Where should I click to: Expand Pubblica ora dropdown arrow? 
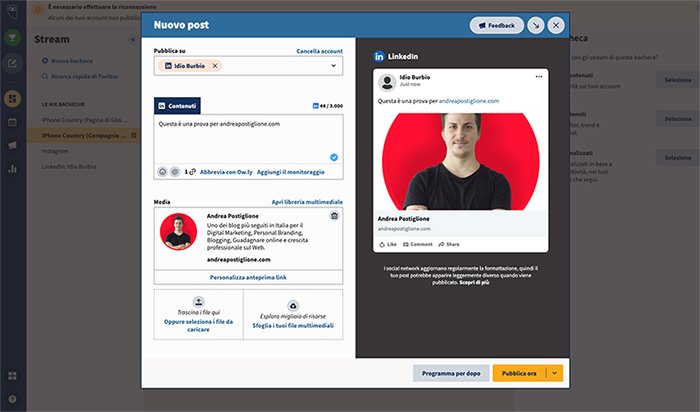click(x=554, y=373)
